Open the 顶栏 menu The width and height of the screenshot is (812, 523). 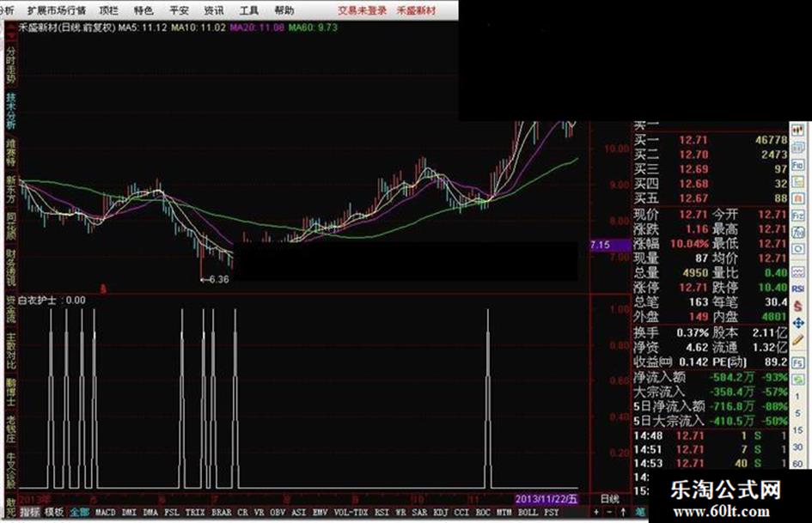pos(109,9)
